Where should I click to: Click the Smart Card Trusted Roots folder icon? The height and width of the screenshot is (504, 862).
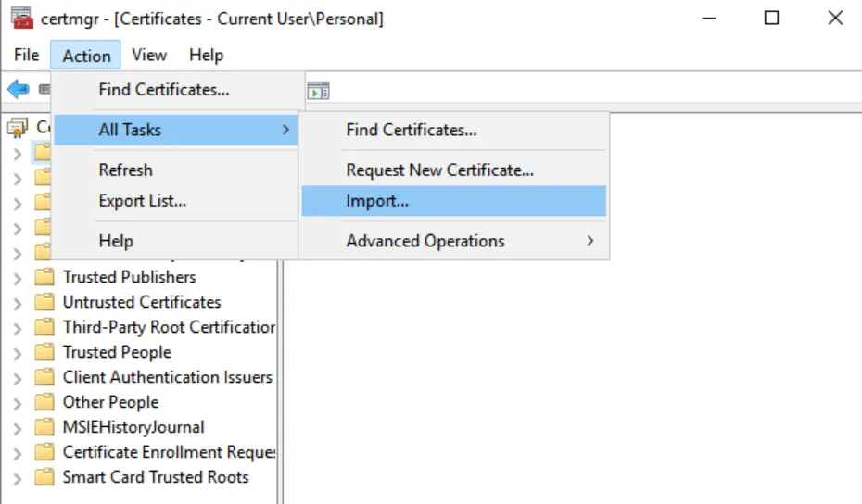coord(44,477)
